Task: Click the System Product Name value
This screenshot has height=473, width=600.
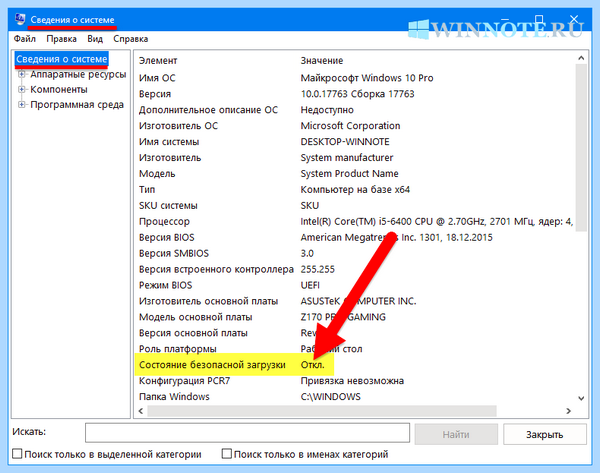Action: pyautogui.click(x=349, y=174)
